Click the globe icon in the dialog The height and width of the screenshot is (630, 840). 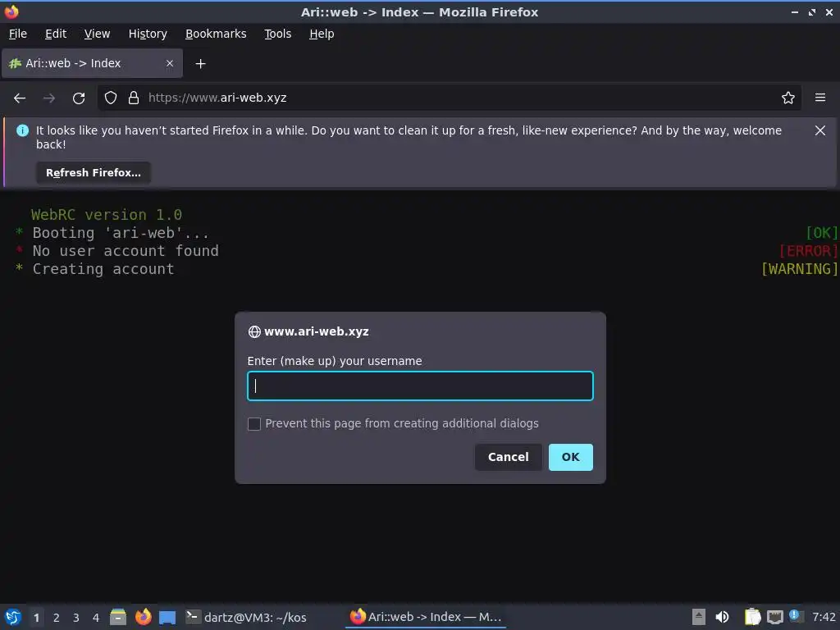[x=254, y=331]
